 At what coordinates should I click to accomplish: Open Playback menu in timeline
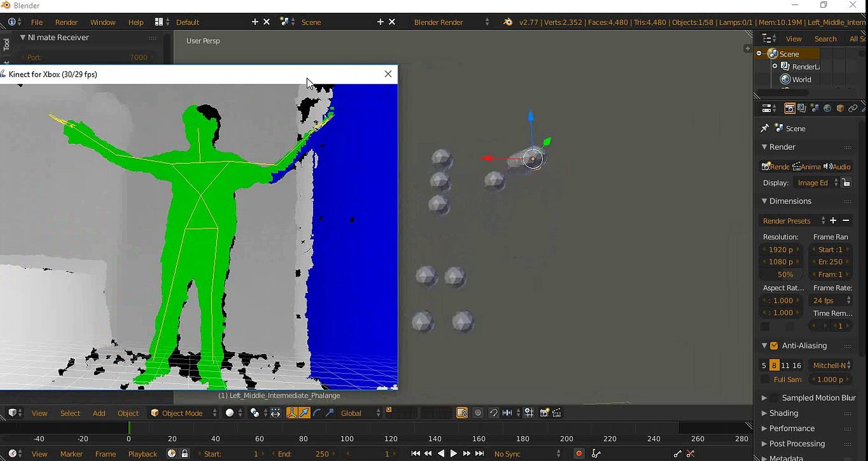tap(142, 453)
